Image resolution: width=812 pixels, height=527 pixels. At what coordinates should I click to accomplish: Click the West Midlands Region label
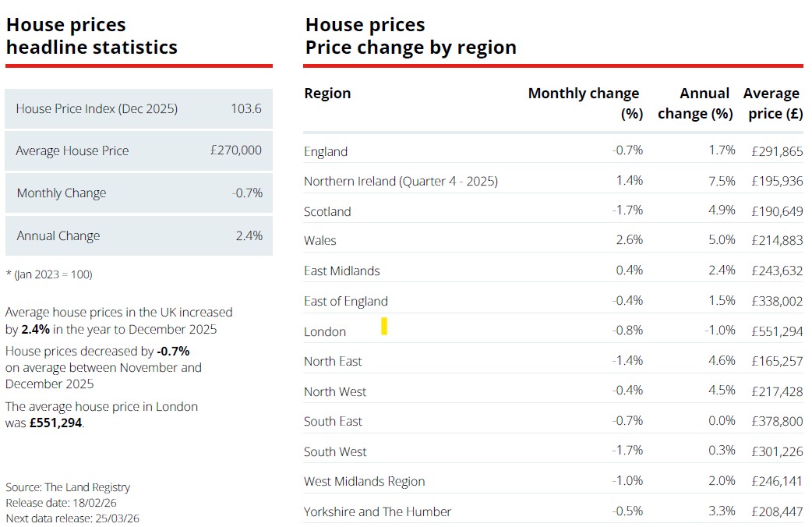pyautogui.click(x=364, y=482)
